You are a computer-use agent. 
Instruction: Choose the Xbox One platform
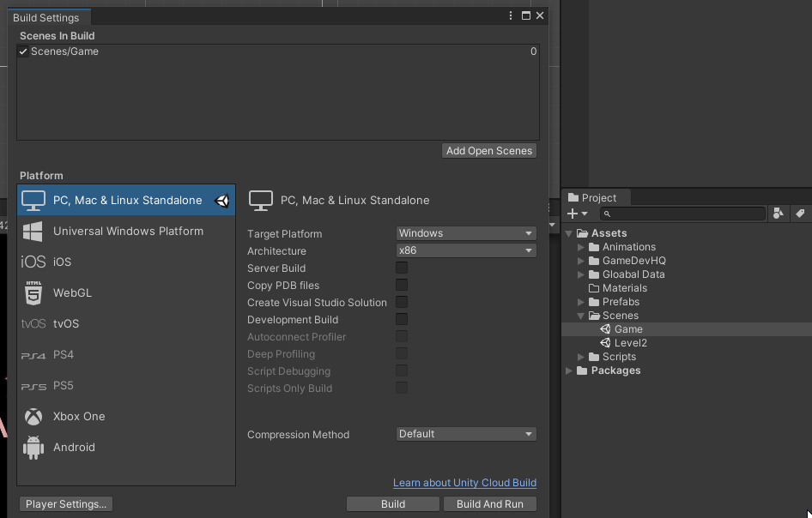pyautogui.click(x=126, y=417)
